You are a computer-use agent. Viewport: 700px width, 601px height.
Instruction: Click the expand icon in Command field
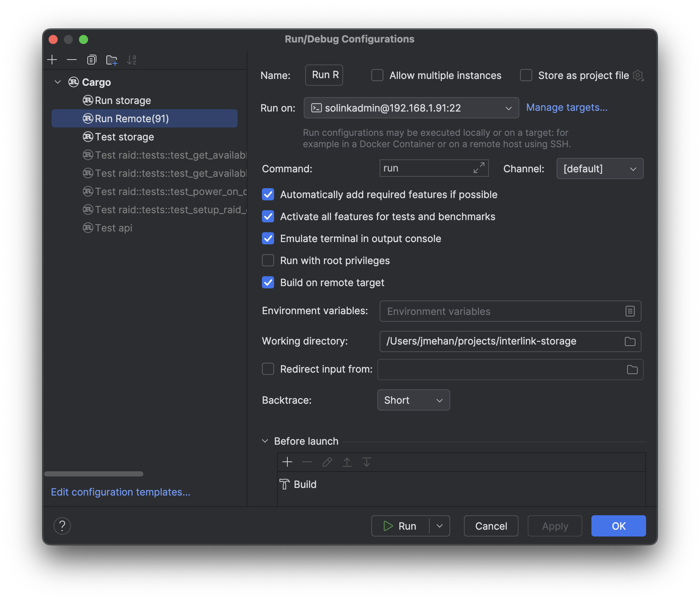479,168
